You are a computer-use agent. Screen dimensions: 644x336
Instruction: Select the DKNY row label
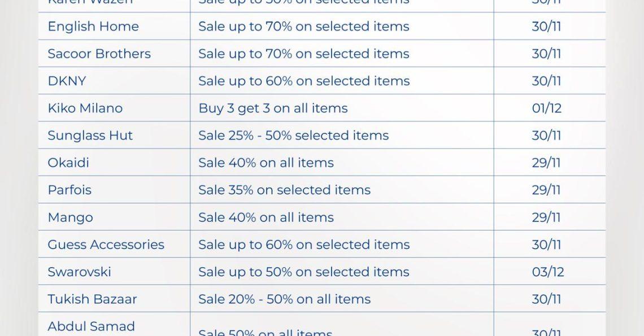coord(67,81)
